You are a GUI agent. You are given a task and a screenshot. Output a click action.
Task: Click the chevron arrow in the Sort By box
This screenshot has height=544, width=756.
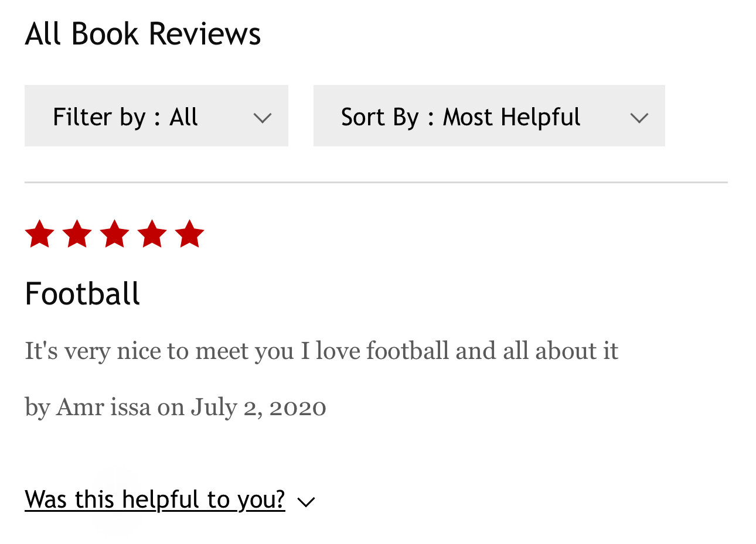639,118
